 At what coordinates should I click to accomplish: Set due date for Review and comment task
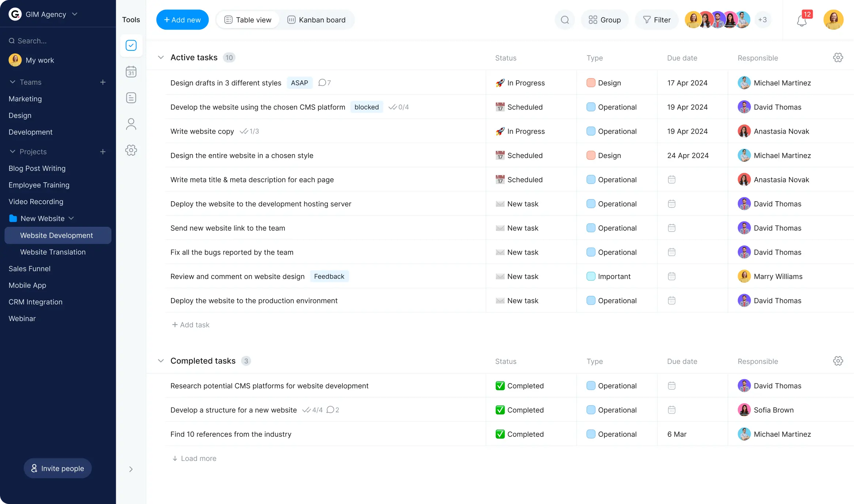(672, 276)
